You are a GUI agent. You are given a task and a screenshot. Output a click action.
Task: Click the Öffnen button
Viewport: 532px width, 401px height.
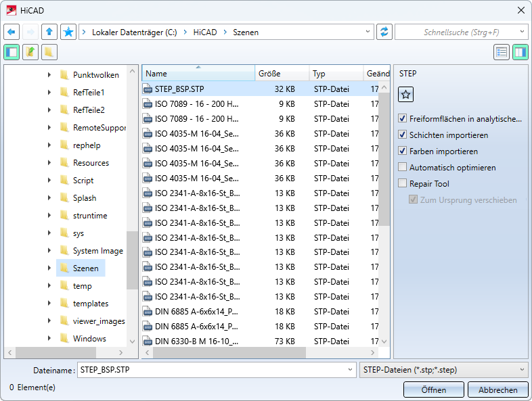[434, 390]
